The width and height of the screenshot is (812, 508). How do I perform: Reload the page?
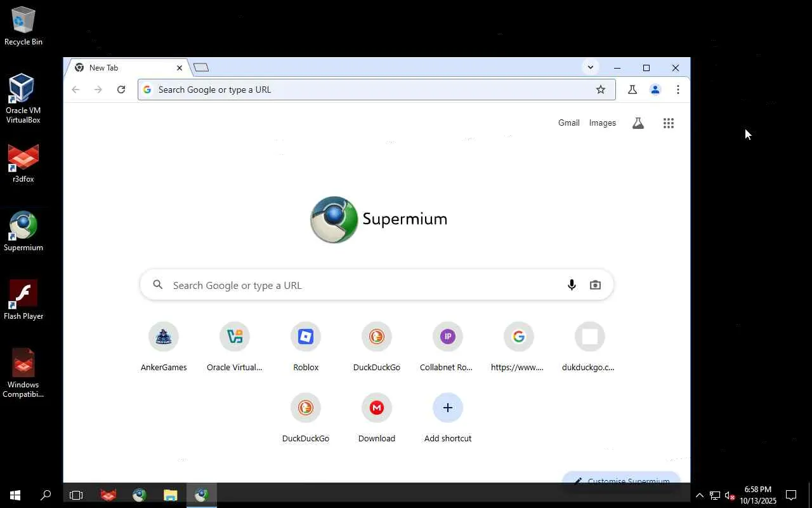121,90
